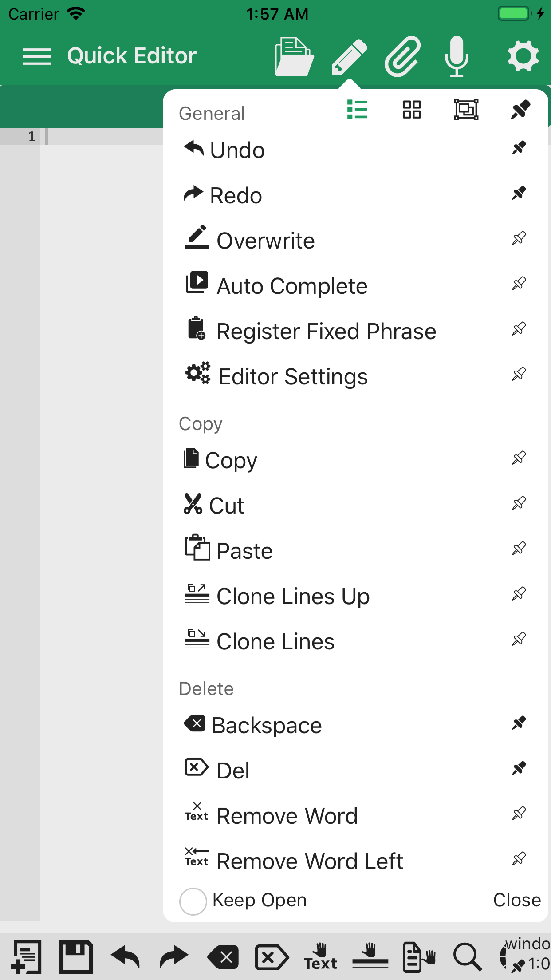Viewport: 551px width, 980px height.
Task: Tap the save floppy disk icon
Action: pos(76,957)
